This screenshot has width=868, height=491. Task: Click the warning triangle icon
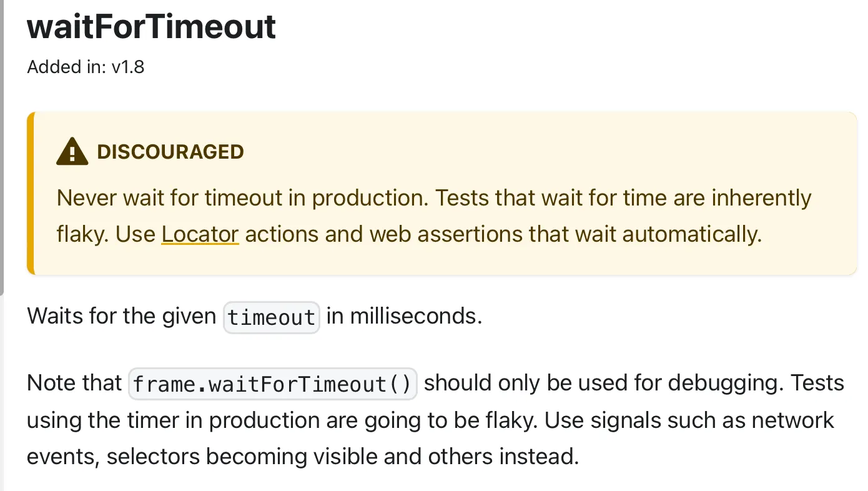pyautogui.click(x=72, y=151)
